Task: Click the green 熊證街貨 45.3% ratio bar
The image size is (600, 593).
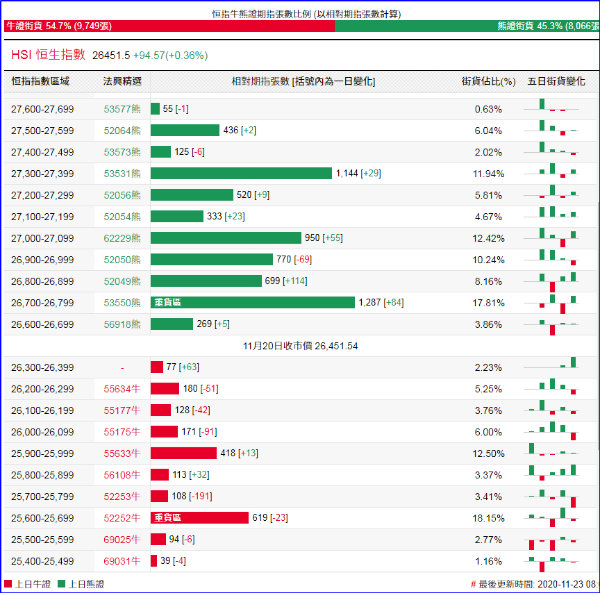Action: [467, 26]
